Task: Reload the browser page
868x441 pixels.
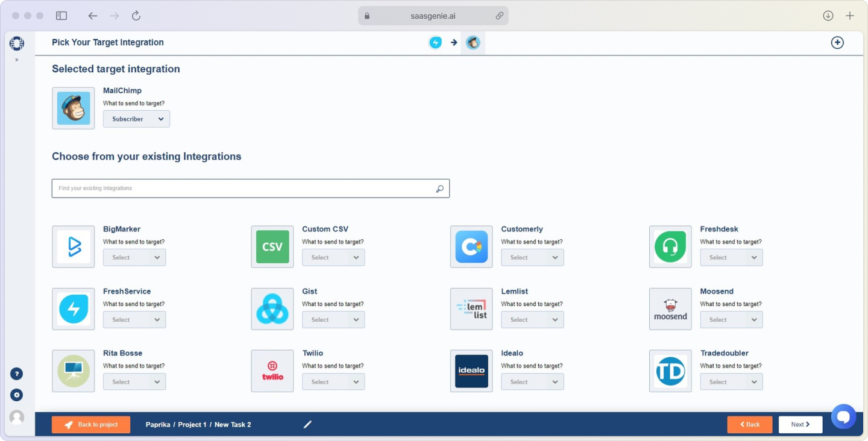Action: [x=136, y=16]
